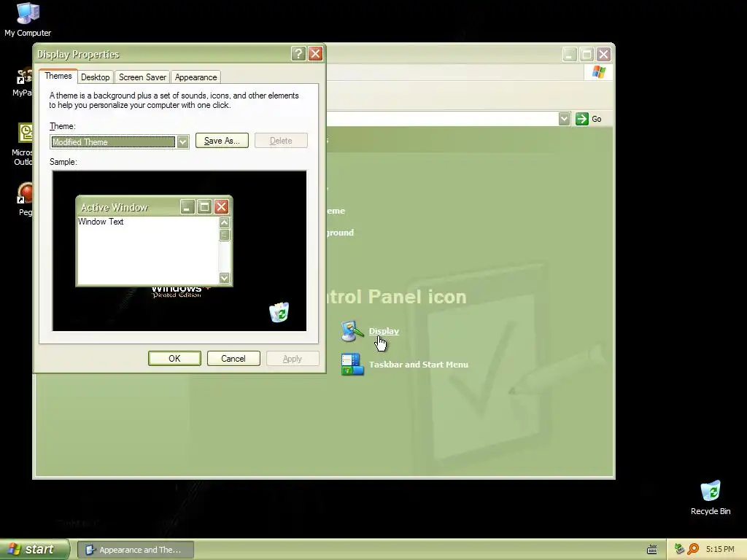Click the Save As... button

click(222, 141)
